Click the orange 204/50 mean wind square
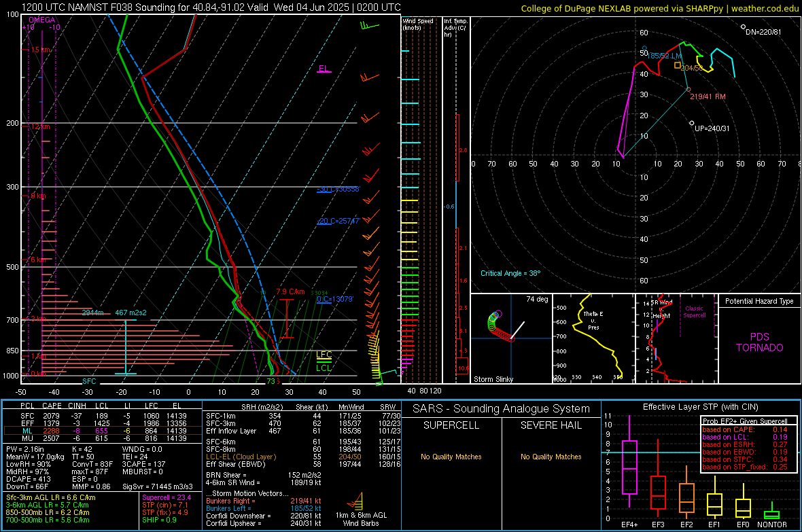Viewport: 802px width, 532px height. 677,65
